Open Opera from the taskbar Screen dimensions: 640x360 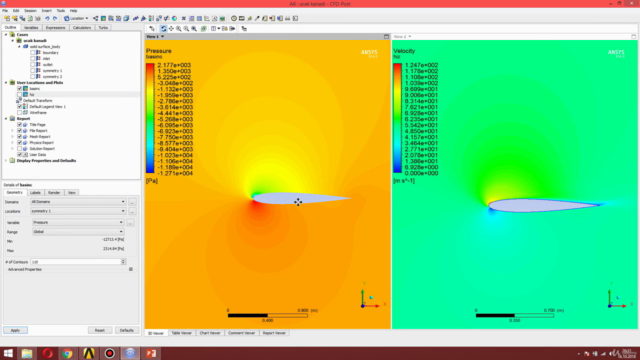(48, 353)
